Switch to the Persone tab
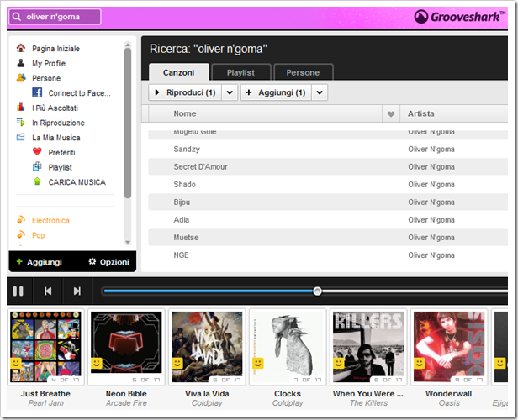Screen dimensions: 518x420 303,72
